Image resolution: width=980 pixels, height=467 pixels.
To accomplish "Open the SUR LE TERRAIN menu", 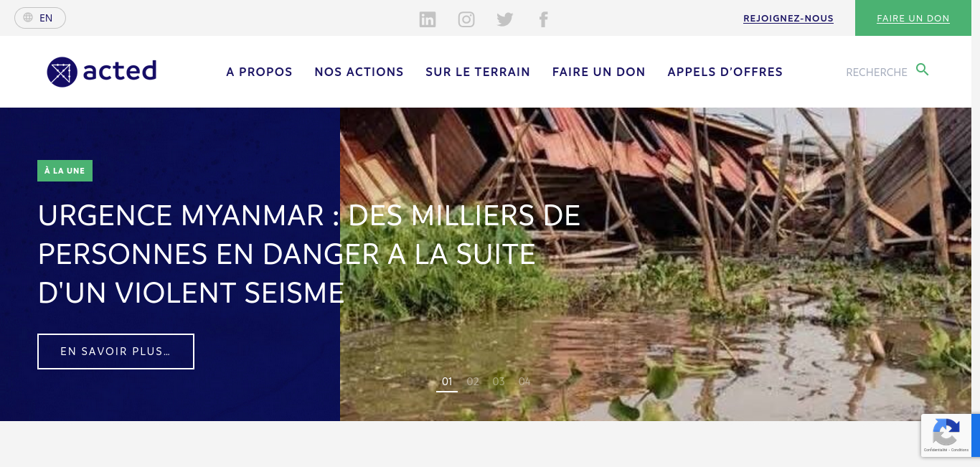I will coord(478,72).
